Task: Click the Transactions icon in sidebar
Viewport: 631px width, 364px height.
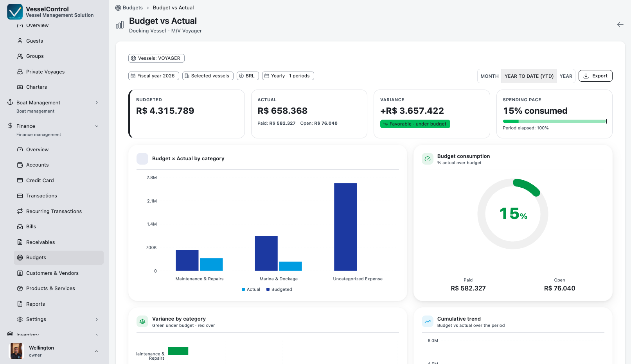Action: tap(20, 196)
